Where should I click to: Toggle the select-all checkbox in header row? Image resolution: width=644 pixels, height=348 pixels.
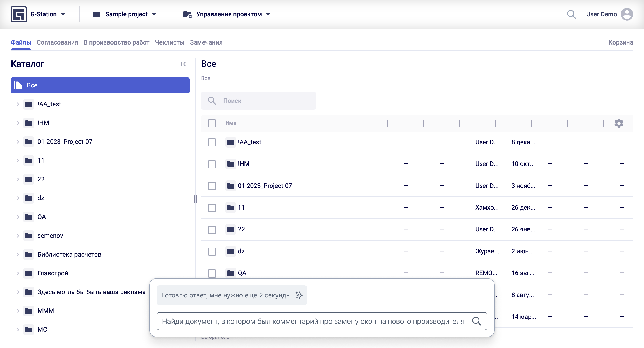coord(212,123)
